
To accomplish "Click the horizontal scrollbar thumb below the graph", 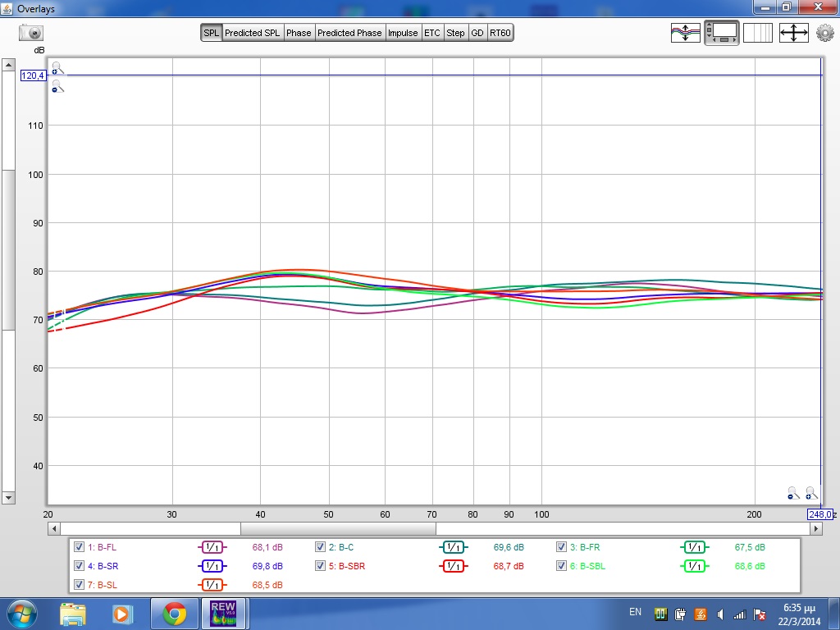I will tap(337, 529).
